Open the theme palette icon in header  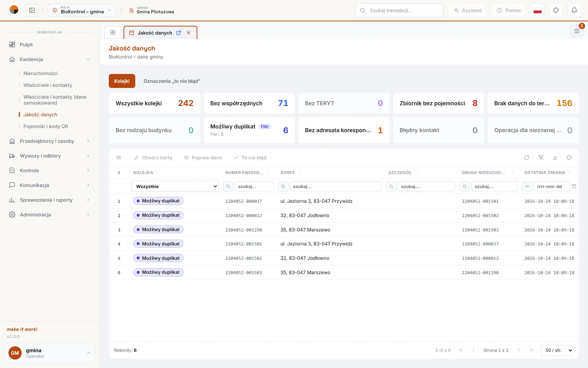(x=556, y=10)
